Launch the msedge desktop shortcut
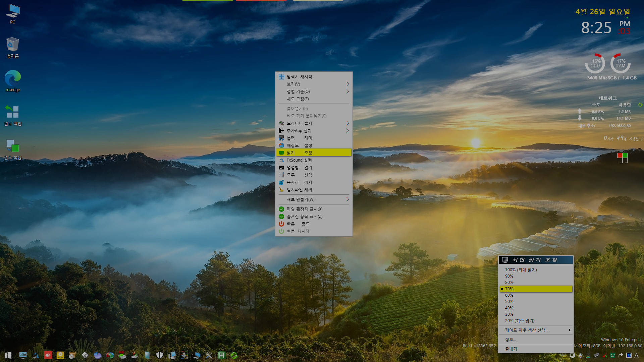 click(12, 81)
